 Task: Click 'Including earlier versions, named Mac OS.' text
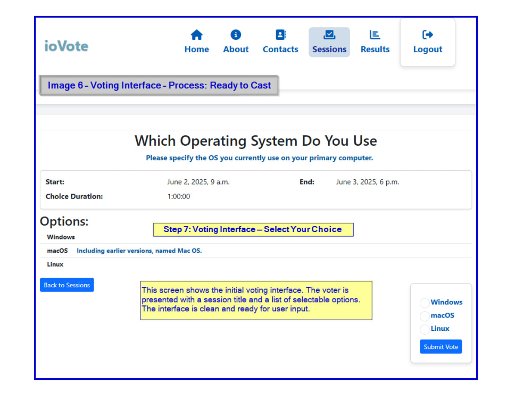click(x=139, y=251)
